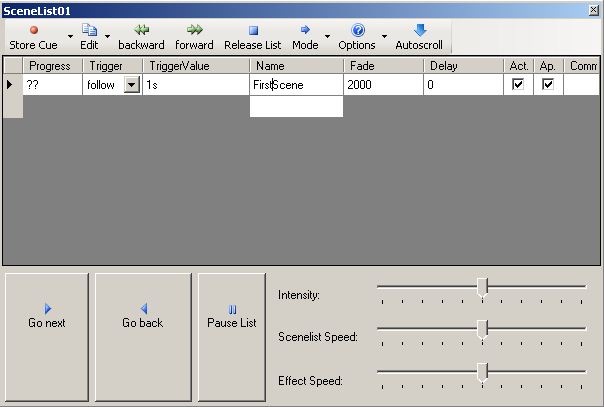Screen dimensions: 604x407
Task: Click the Edit toolbar icon
Action: point(89,30)
